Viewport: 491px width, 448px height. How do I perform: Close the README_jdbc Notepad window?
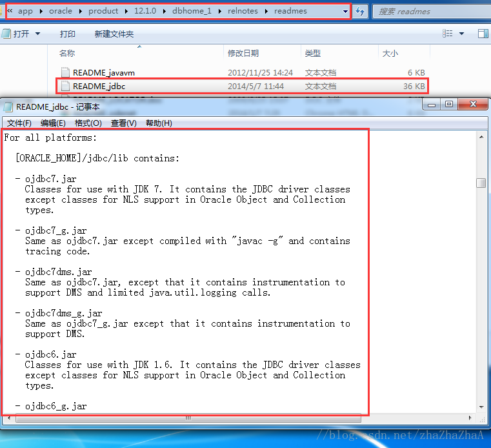pyautogui.click(x=473, y=105)
